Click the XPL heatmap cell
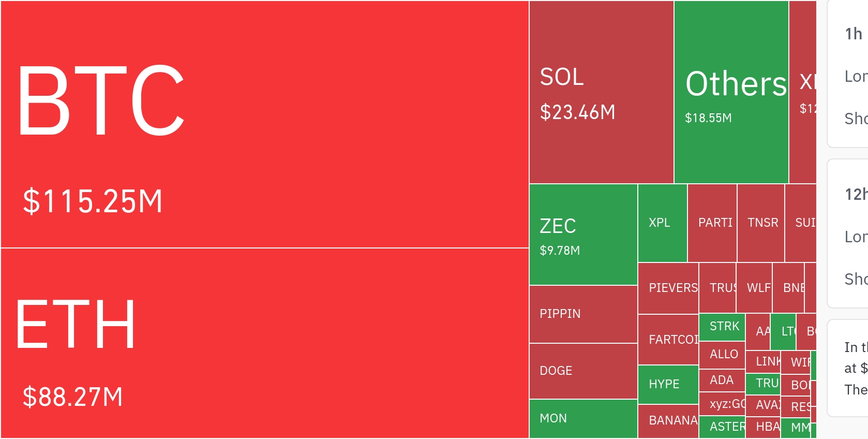Viewport: 868px width, 439px height. 662,223
